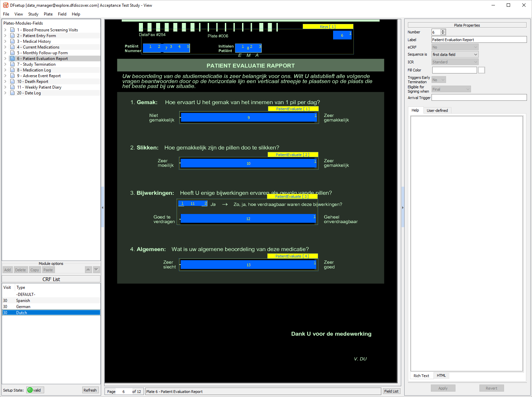Click the Field List button
This screenshot has height=397, width=532.
point(391,391)
